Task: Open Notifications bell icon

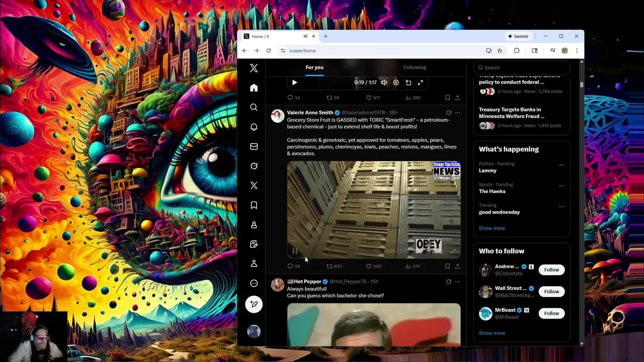Action: tap(254, 127)
